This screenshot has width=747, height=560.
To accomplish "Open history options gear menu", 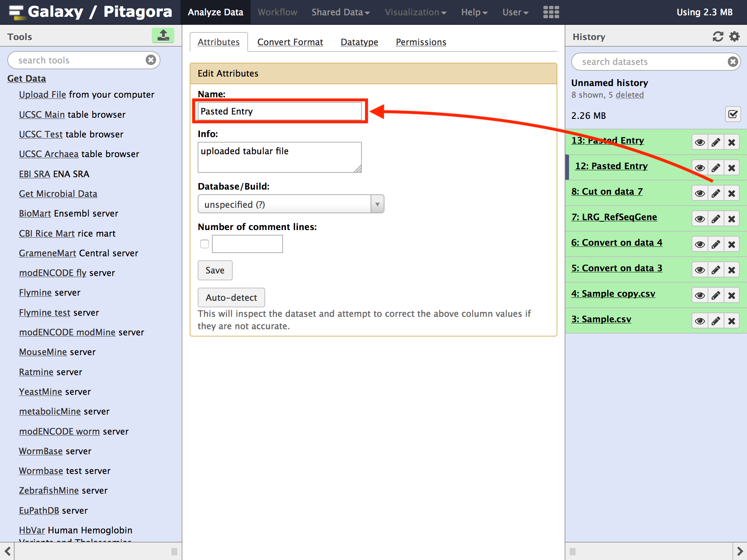I will (734, 36).
